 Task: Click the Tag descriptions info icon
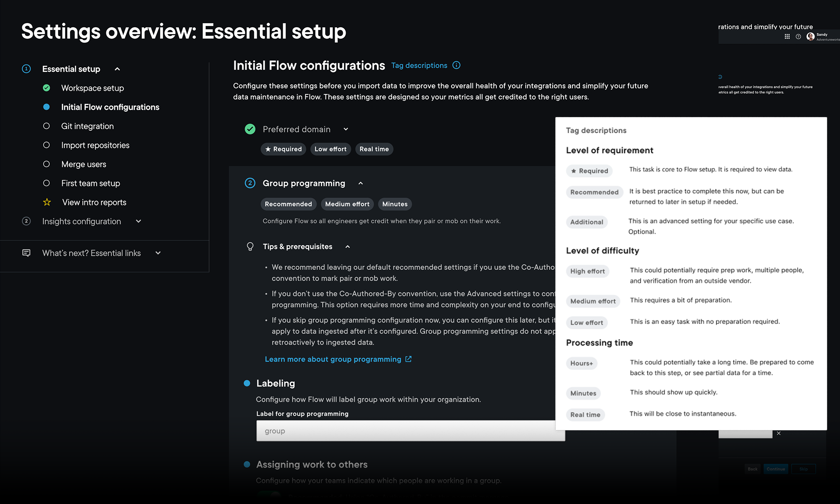pos(457,65)
